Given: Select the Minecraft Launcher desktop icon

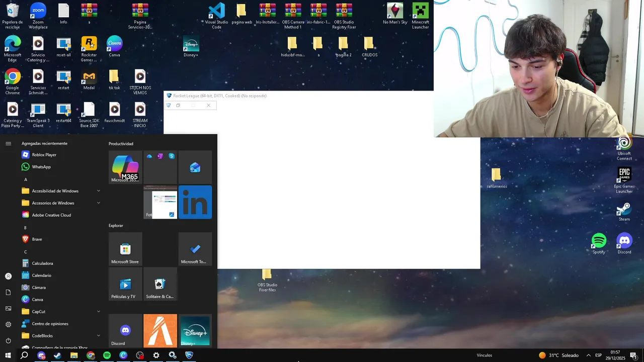Looking at the screenshot, I should click(x=420, y=16).
